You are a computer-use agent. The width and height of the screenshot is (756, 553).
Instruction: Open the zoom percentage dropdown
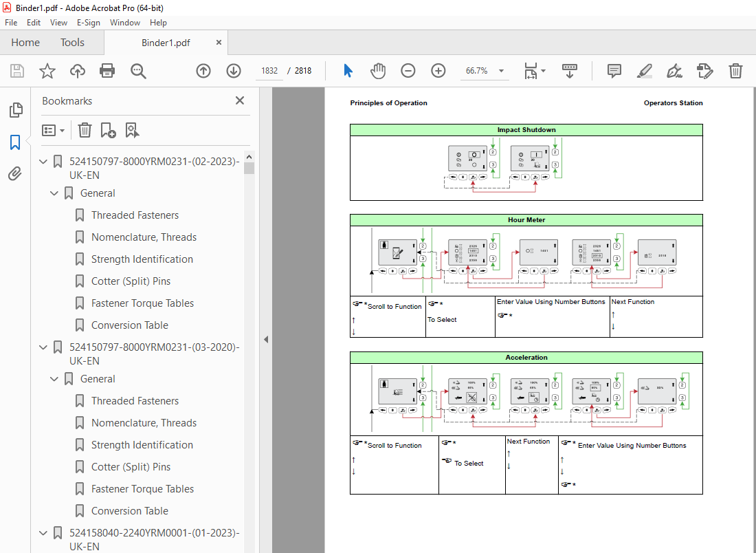click(501, 71)
